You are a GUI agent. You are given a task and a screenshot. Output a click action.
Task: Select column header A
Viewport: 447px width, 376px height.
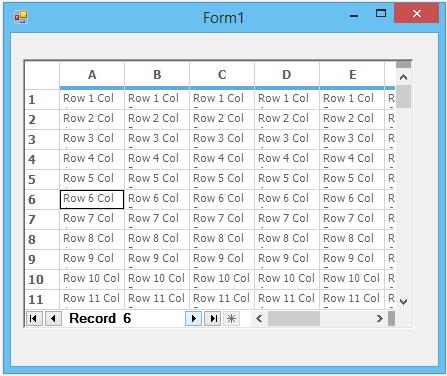(x=92, y=75)
